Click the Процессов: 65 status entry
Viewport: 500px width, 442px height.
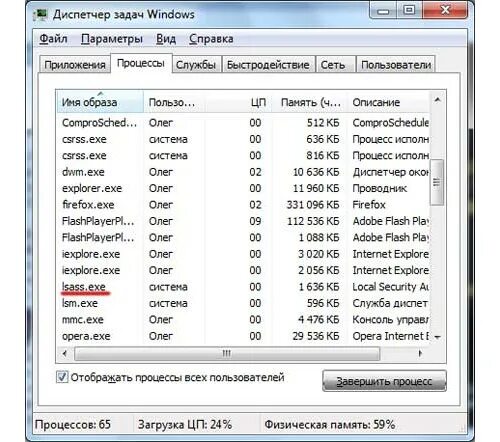[73, 424]
